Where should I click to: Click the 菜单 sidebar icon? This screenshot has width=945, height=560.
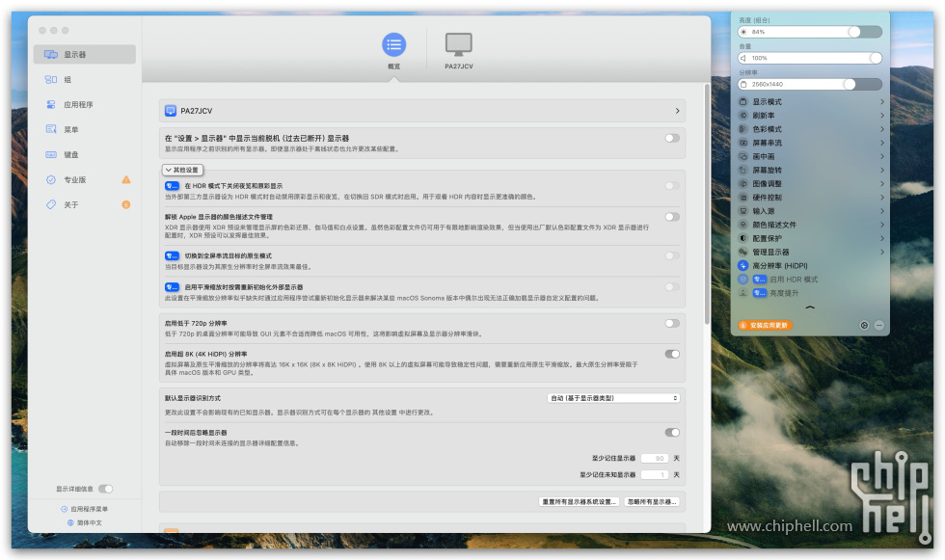[51, 129]
